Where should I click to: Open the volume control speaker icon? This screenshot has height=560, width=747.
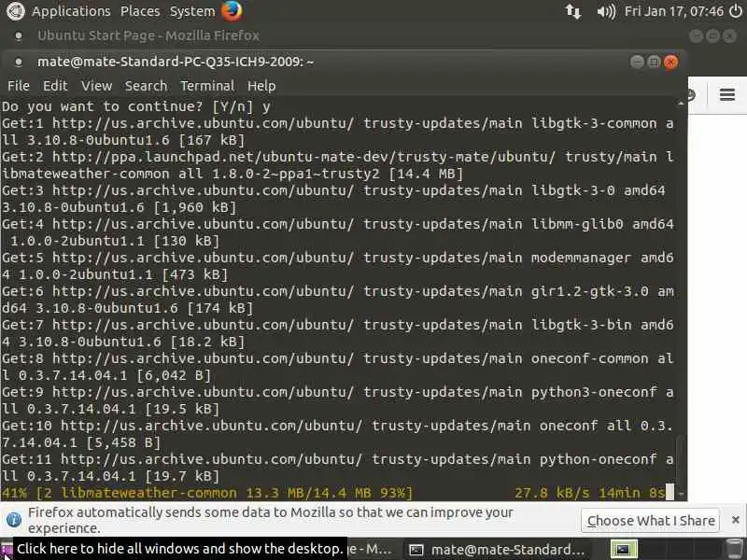(x=606, y=11)
